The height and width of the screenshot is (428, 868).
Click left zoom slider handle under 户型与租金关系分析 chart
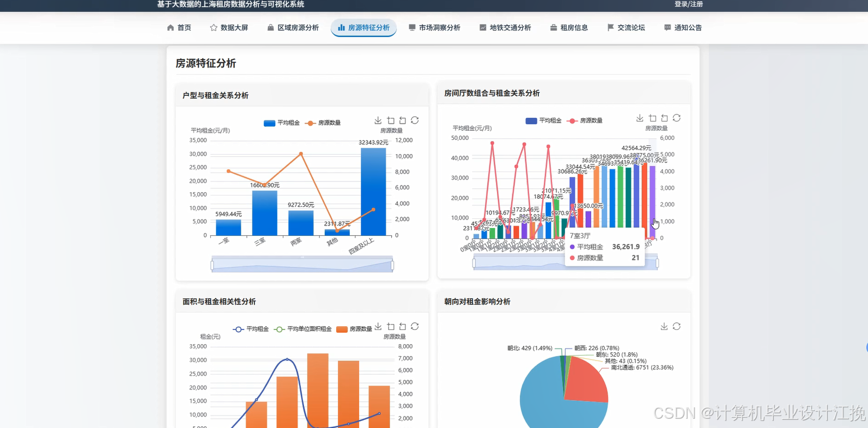tap(212, 265)
